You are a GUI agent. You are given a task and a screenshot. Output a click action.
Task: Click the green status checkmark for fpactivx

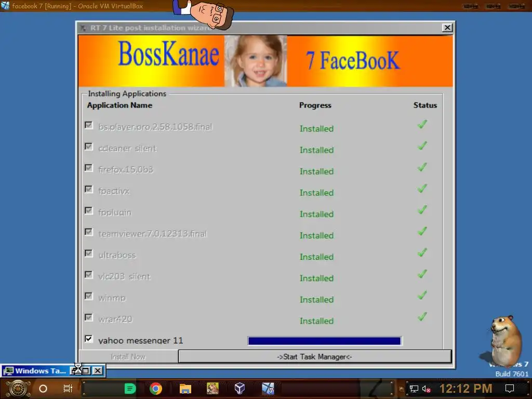coord(422,188)
